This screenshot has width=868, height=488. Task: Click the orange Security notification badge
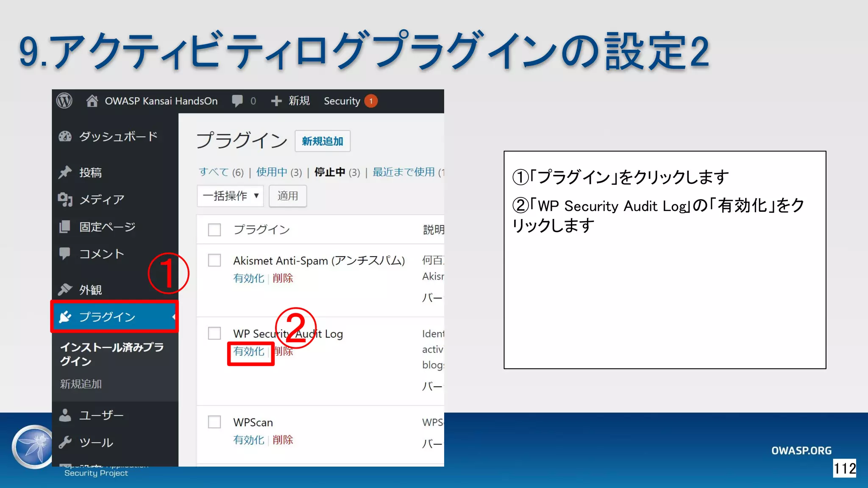(x=371, y=101)
